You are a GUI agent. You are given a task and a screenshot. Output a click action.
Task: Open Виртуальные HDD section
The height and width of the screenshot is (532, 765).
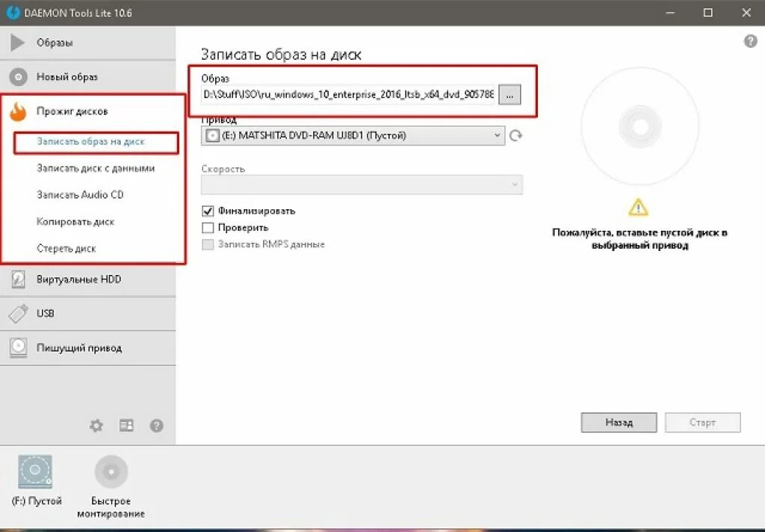(x=88, y=279)
